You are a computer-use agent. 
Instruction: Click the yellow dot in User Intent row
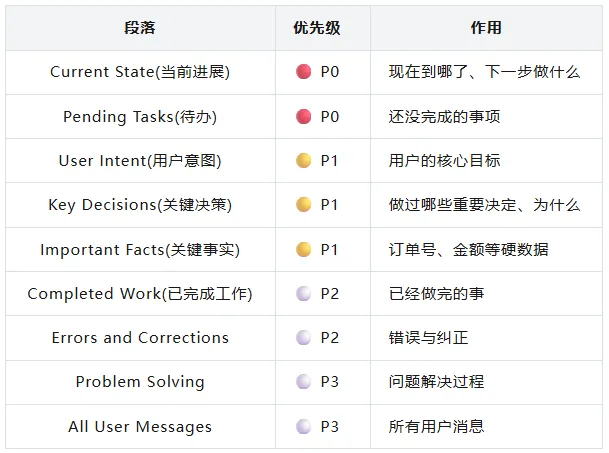tap(303, 160)
